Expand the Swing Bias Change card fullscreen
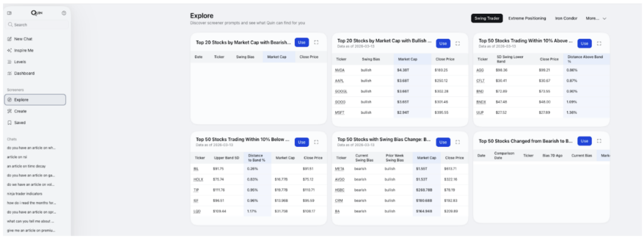644x238 pixels. click(458, 142)
